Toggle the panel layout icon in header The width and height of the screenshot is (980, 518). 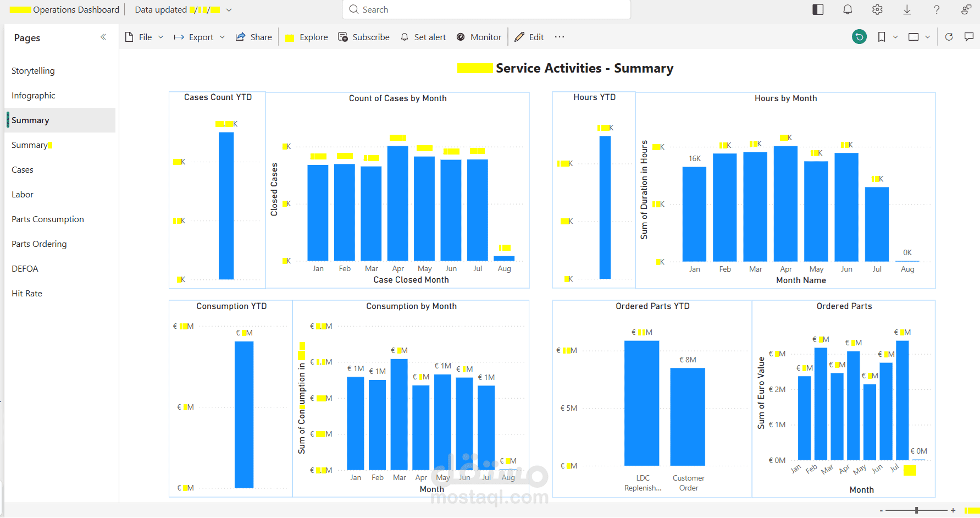point(818,9)
